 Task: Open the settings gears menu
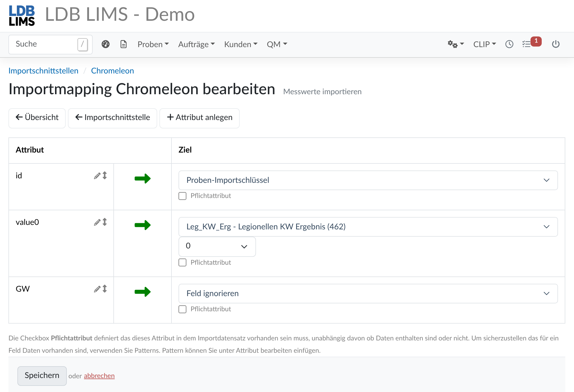click(x=456, y=44)
